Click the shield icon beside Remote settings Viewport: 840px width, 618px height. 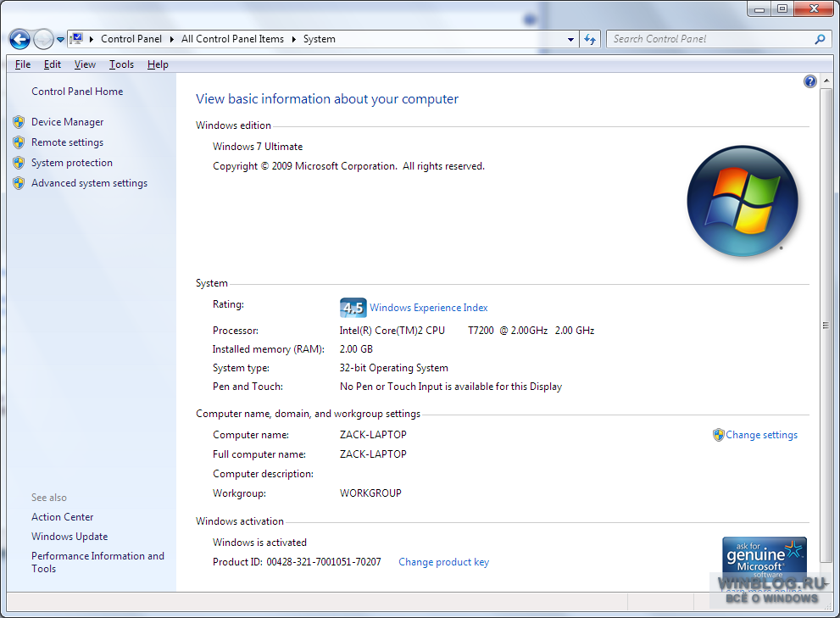tap(19, 142)
